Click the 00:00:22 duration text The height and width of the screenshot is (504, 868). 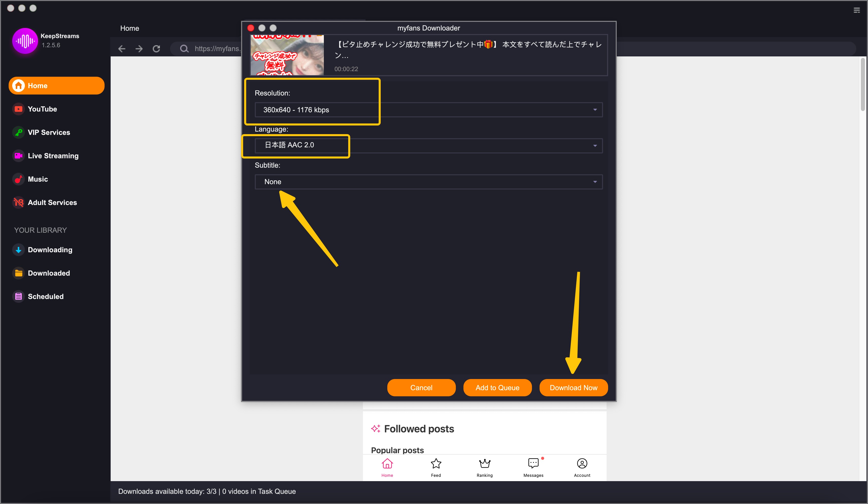click(346, 69)
